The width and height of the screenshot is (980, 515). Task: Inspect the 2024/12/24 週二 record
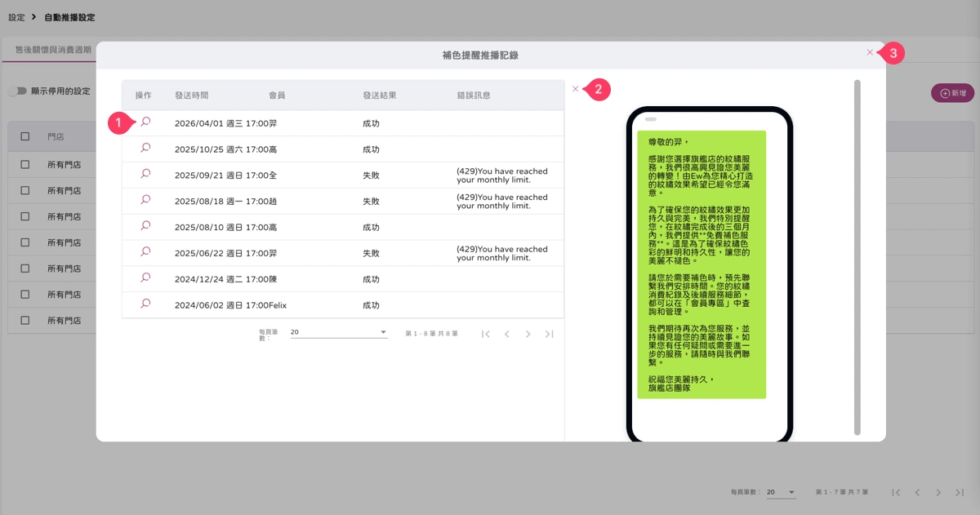coord(145,278)
